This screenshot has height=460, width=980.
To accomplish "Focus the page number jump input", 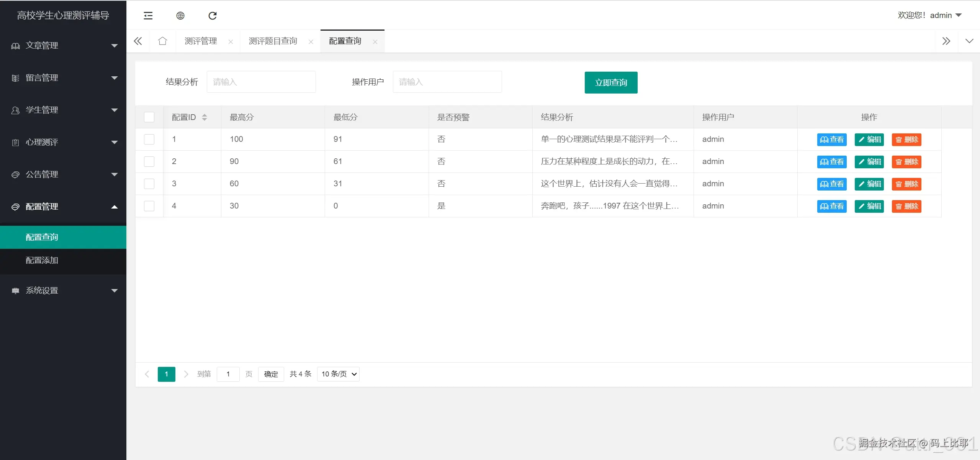I will coord(228,374).
